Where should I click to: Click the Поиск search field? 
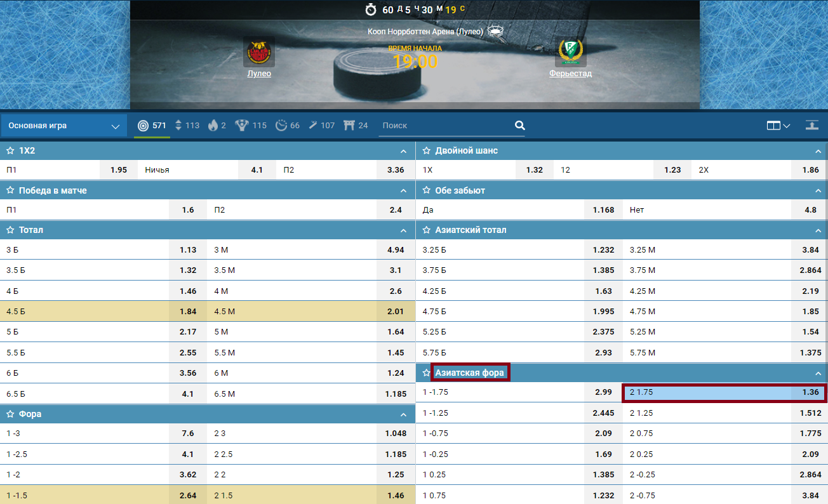(x=444, y=126)
